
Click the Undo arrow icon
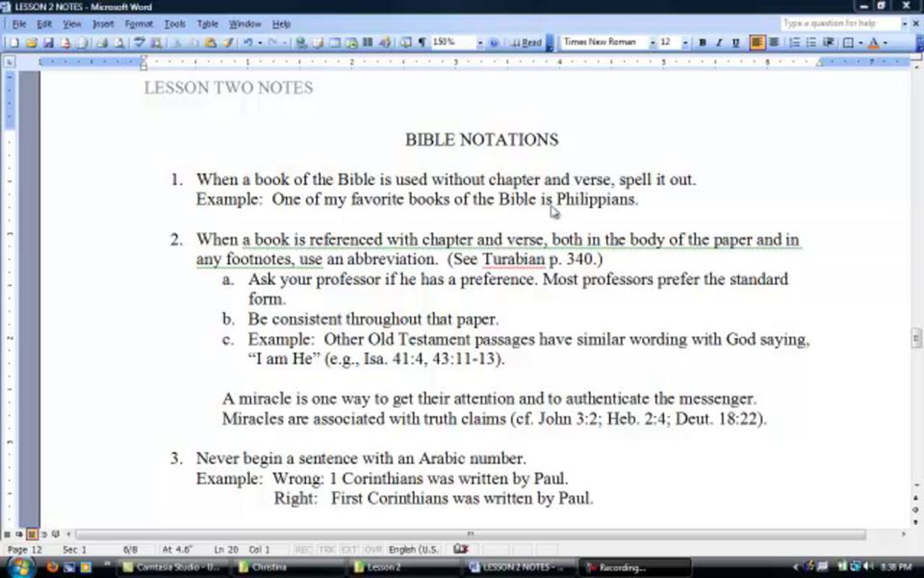[248, 42]
